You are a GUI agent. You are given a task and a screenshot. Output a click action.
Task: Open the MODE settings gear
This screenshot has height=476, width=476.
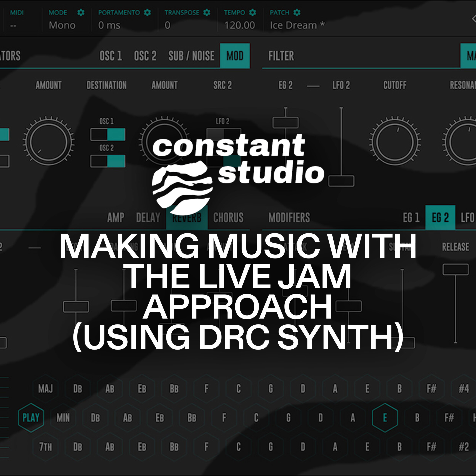[x=81, y=12]
